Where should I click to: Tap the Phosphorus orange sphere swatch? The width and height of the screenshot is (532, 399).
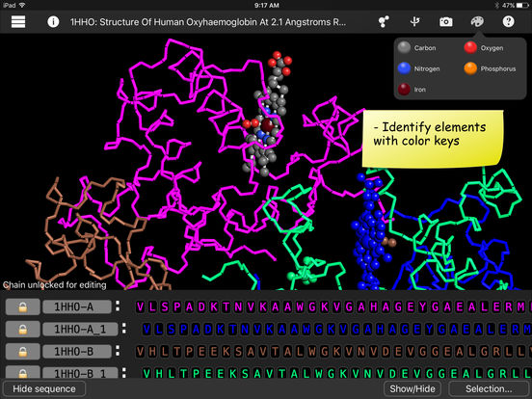click(470, 68)
